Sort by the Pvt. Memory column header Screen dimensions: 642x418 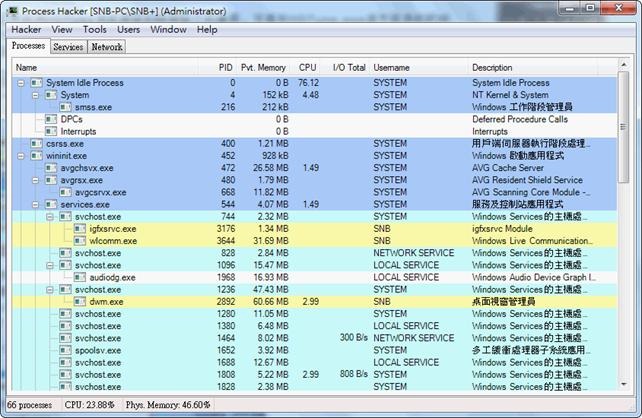tap(266, 67)
